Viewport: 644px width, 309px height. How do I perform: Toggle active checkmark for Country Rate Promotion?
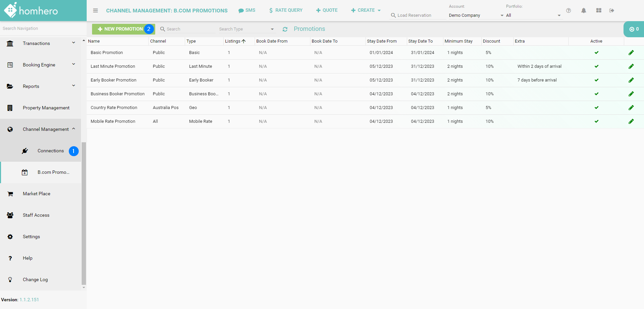coord(596,108)
